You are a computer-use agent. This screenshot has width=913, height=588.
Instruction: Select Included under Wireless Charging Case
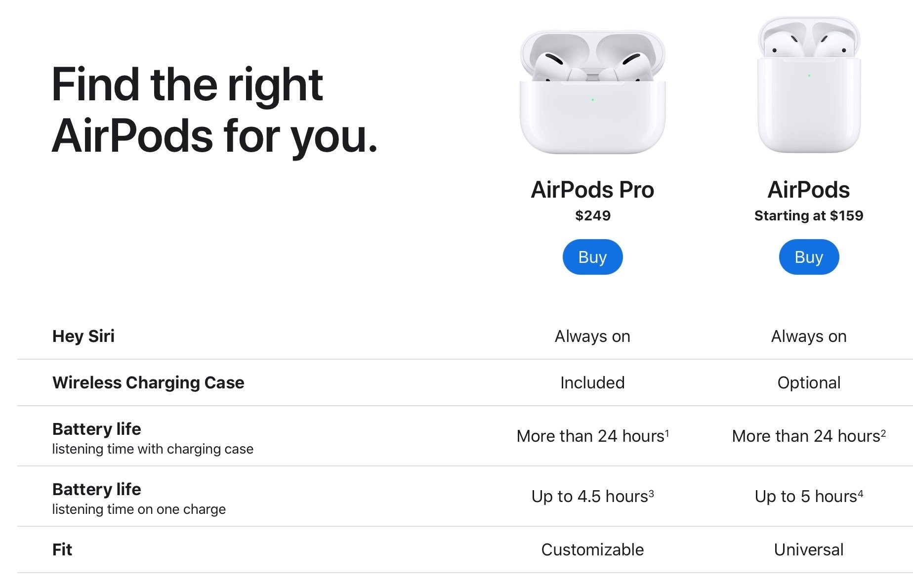point(592,382)
